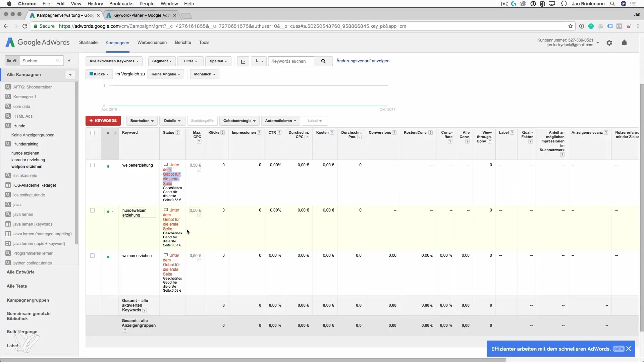This screenshot has height=362, width=644.
Task: Open the notifications bell
Action: point(624,43)
